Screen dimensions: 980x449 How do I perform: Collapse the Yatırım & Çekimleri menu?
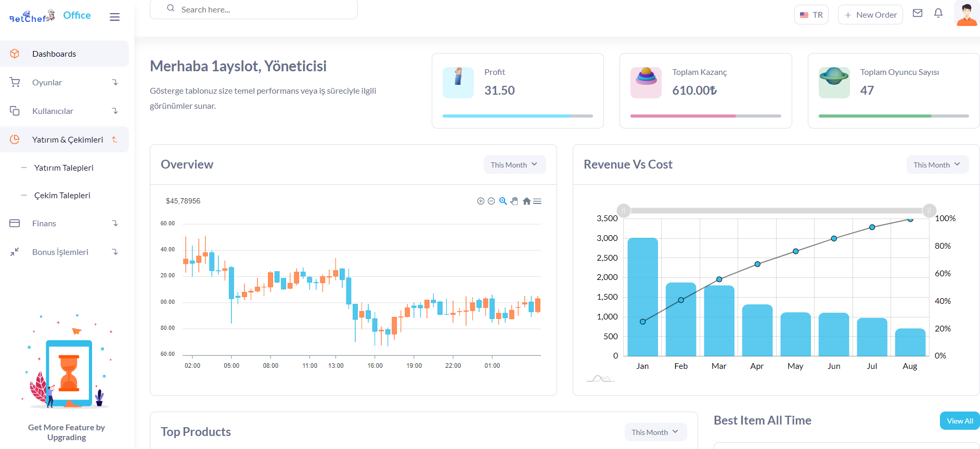[x=65, y=139]
